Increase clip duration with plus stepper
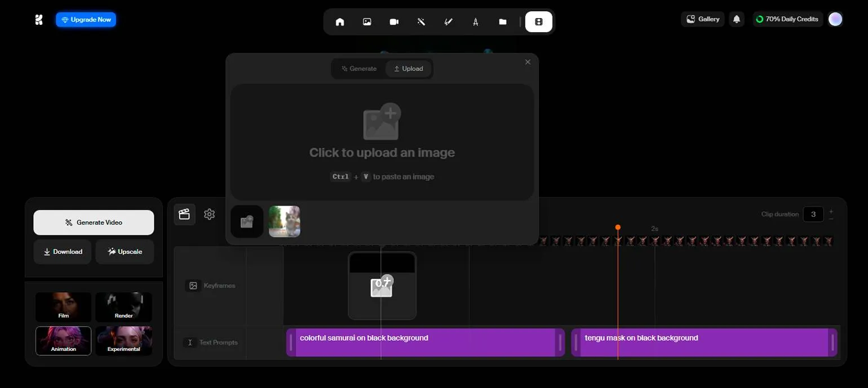Screen dimensions: 868x388 pos(831,211)
